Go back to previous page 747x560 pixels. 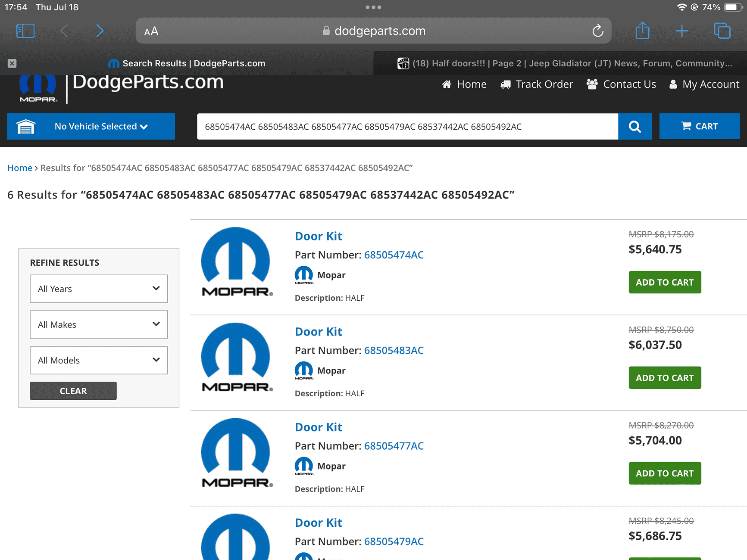pos(64,31)
